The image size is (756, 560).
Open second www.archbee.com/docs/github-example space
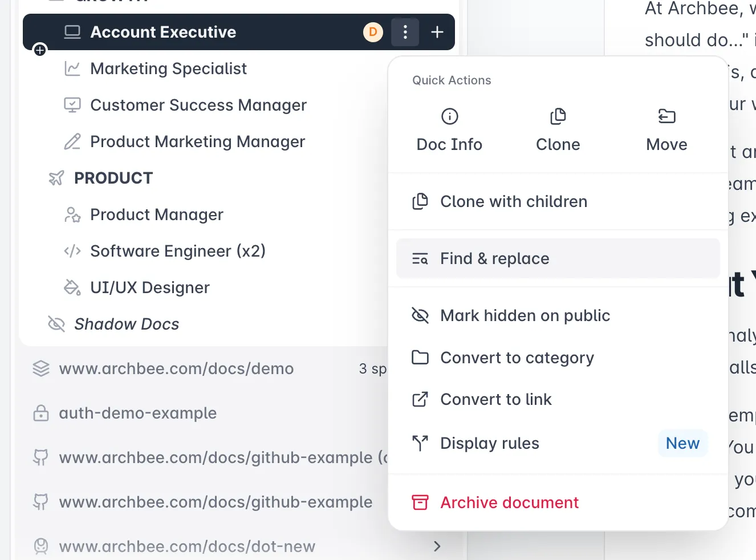(x=216, y=502)
